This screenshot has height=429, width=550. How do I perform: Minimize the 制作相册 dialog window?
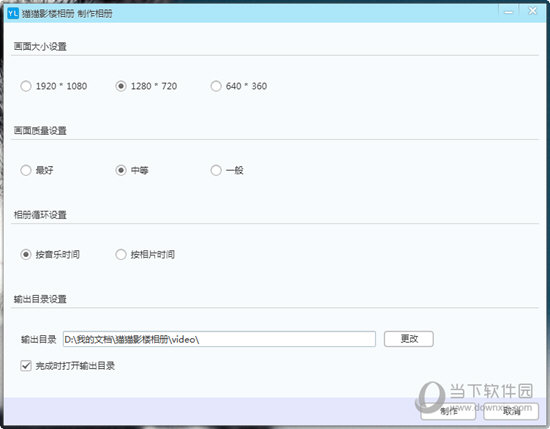coord(508,12)
